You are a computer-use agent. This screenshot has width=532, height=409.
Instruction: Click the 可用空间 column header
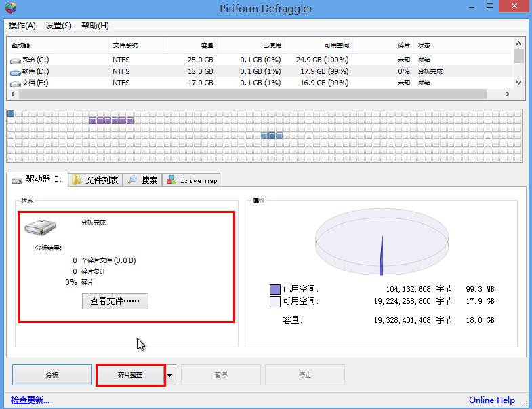coord(319,45)
